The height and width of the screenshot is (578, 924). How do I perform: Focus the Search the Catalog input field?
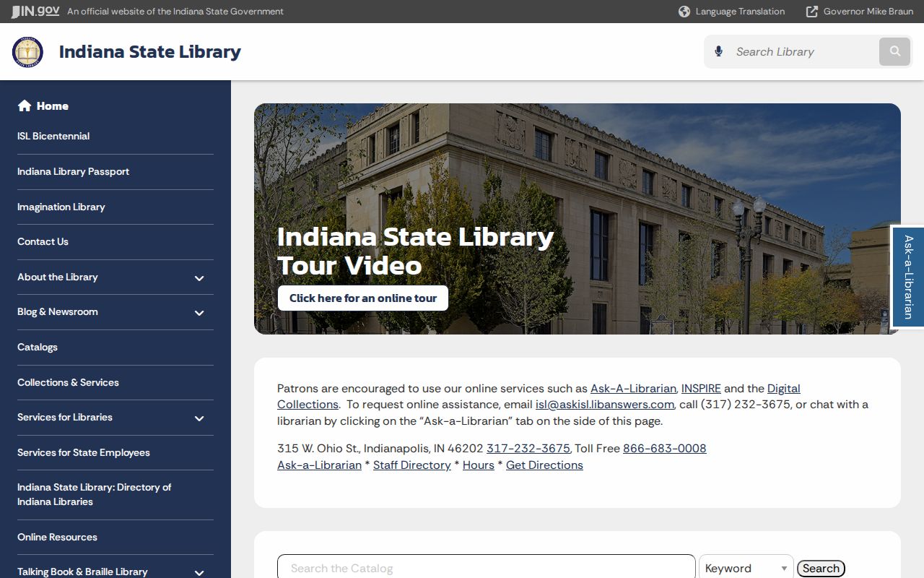point(487,568)
